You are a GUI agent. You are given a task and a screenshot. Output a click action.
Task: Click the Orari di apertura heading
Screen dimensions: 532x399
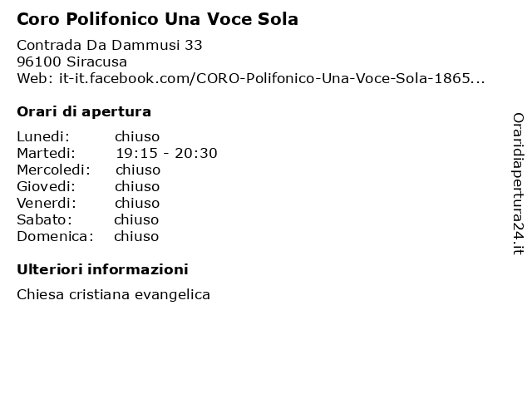click(x=84, y=111)
